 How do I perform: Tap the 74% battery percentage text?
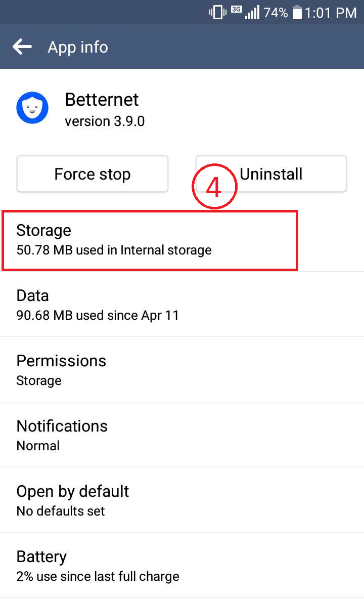pos(276,13)
